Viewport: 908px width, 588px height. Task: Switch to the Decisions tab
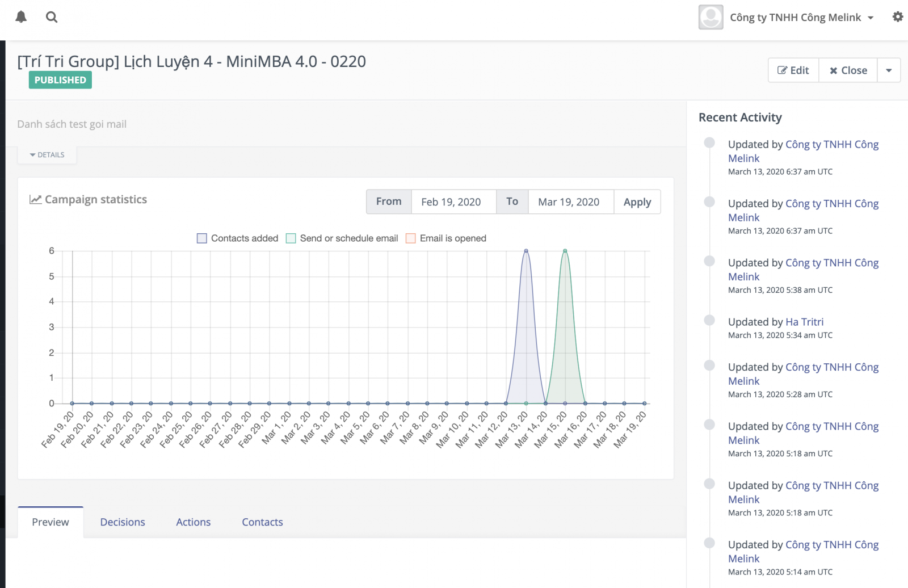tap(123, 522)
